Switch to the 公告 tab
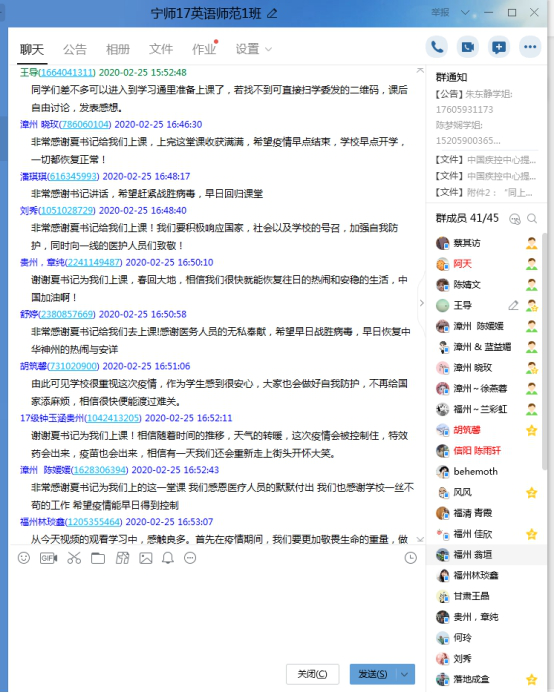The height and width of the screenshot is (693, 554). (75, 49)
